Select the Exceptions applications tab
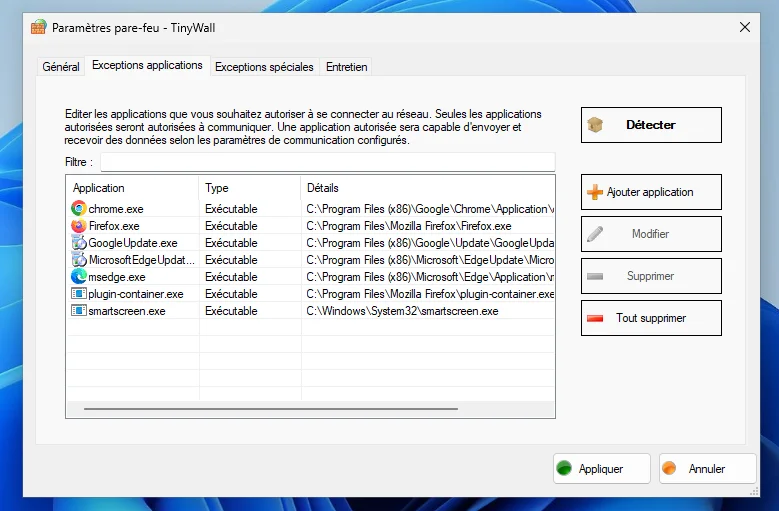The image size is (779, 511). [x=148, y=66]
